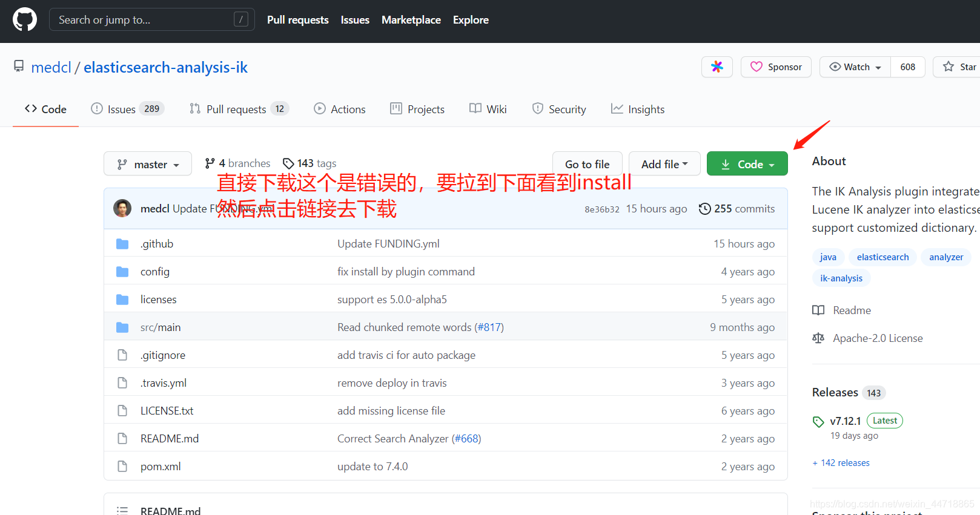This screenshot has height=515, width=980.
Task: Click the colorful asterisk extension button
Action: pyautogui.click(x=717, y=67)
